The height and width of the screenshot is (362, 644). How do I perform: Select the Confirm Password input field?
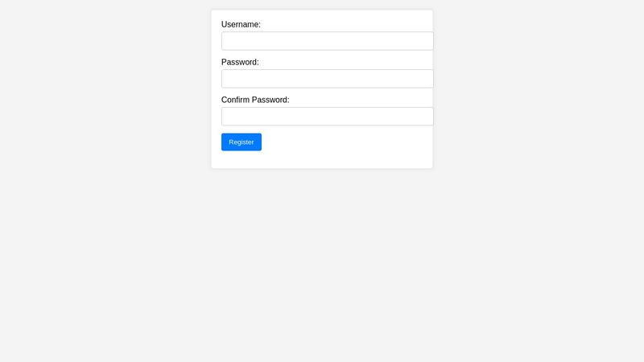pos(327,117)
